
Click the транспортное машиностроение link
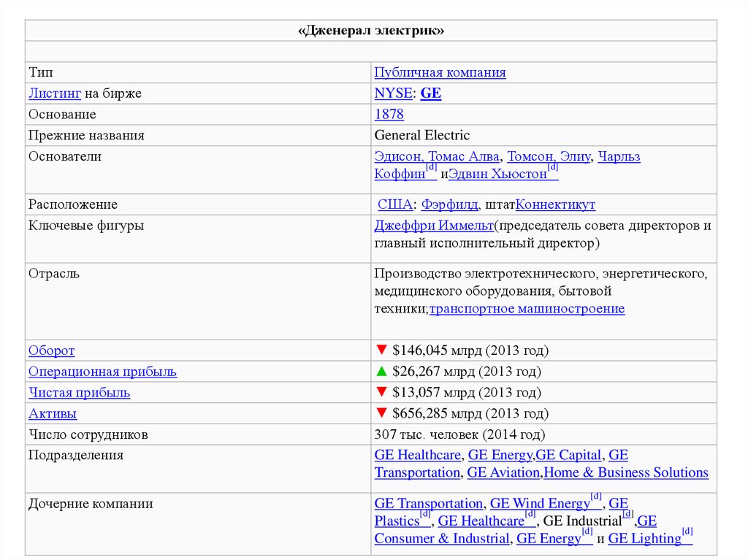click(x=527, y=309)
